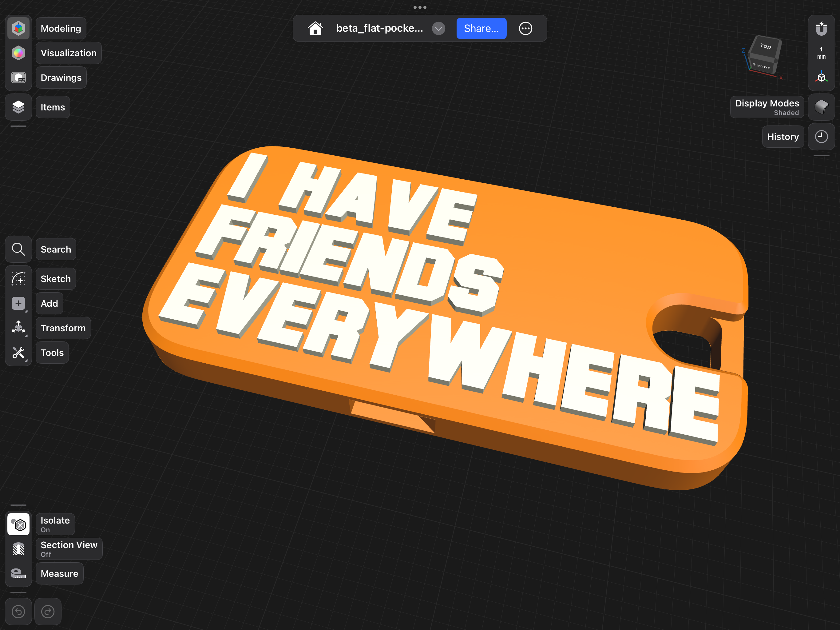Screen dimensions: 840x630
Task: Click the Share... button
Action: tap(481, 29)
